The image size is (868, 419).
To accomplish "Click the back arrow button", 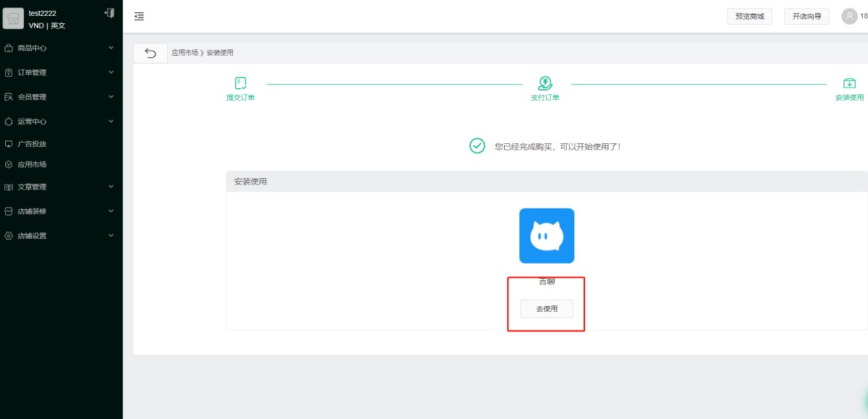I will tap(150, 53).
